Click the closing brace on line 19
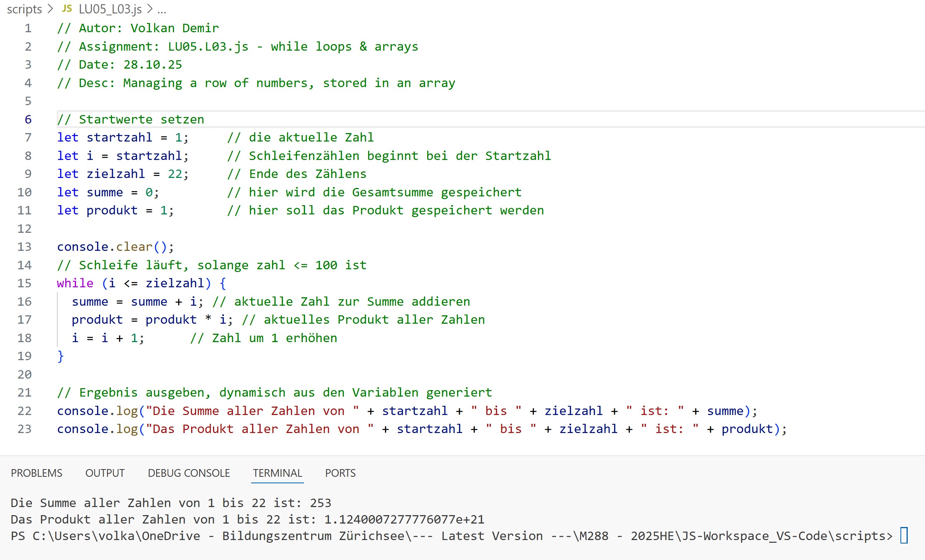 (x=60, y=356)
